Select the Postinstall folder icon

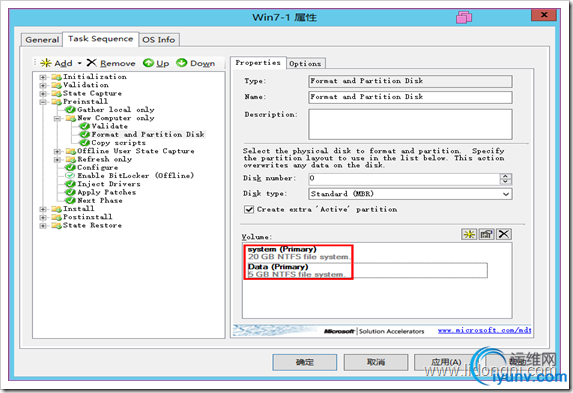point(56,217)
